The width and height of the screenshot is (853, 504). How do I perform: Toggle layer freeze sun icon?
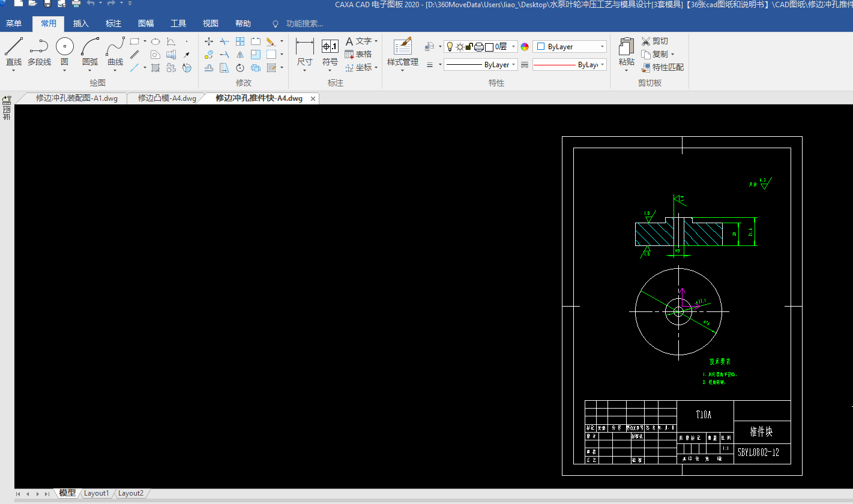[460, 47]
